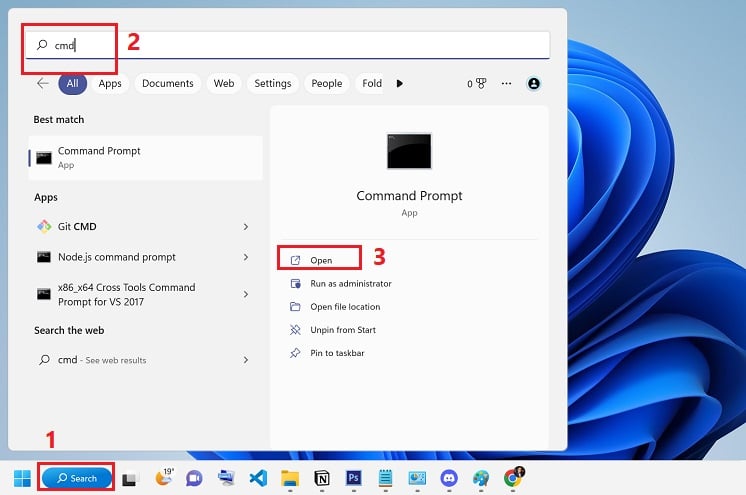Screen dimensions: 746x495
Task: Show more search filter categories
Action: coord(400,84)
